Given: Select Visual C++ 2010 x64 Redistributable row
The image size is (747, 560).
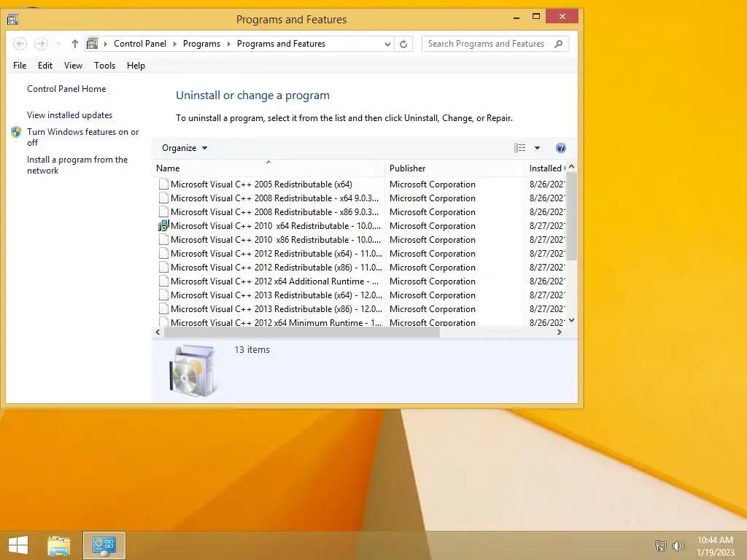Looking at the screenshot, I should pos(362,226).
